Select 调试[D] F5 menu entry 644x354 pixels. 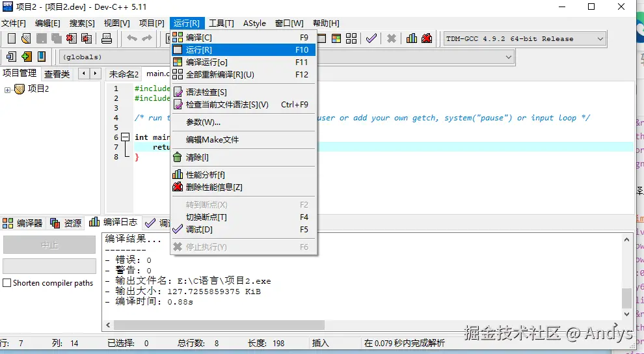click(244, 229)
